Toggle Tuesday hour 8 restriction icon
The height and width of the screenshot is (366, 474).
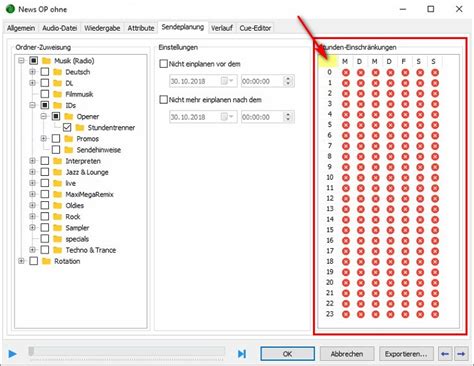361,156
